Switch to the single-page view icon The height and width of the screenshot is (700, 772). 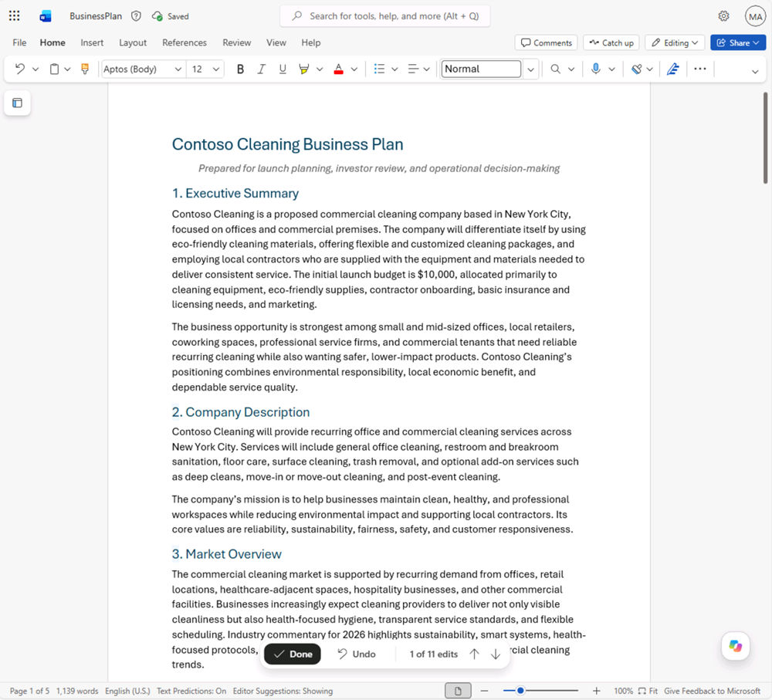(x=458, y=691)
